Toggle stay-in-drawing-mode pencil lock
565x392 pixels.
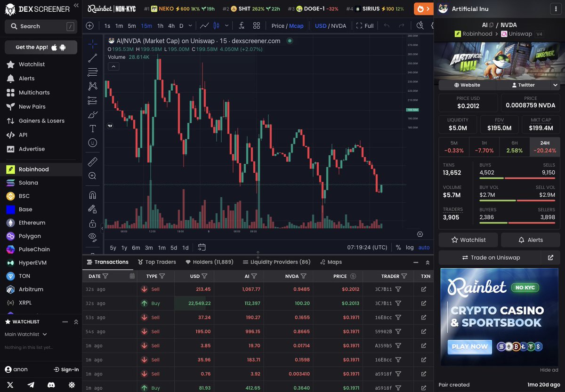pyautogui.click(x=92, y=209)
